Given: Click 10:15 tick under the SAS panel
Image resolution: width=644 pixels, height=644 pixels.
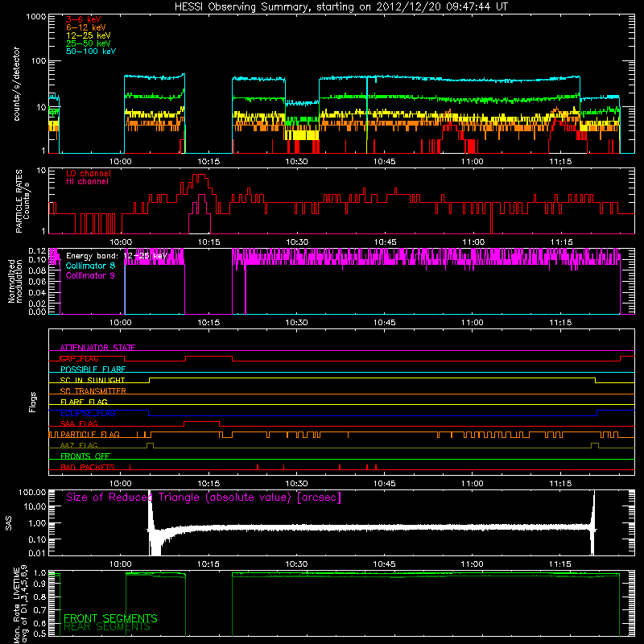Looking at the screenshot, I should click(208, 564).
